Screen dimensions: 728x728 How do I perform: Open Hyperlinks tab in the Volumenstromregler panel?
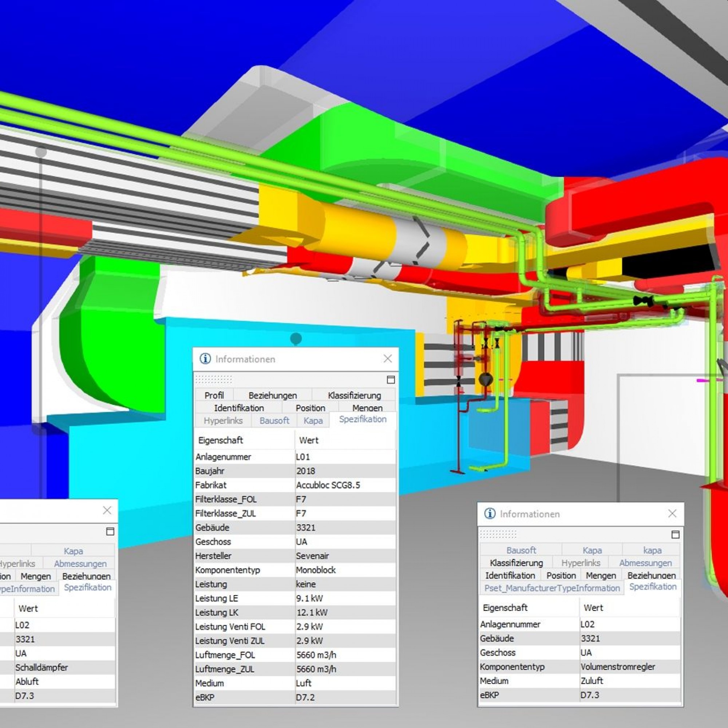pos(581,563)
